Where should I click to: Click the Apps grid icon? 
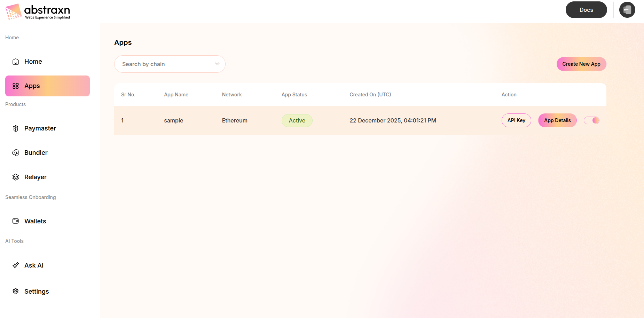pyautogui.click(x=15, y=86)
